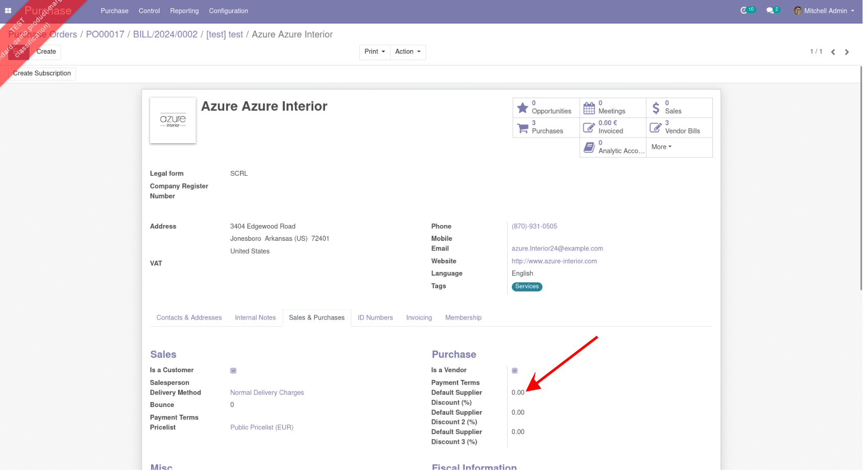
Task: Click the address line 3404 Edgewood Road
Action: tap(263, 227)
